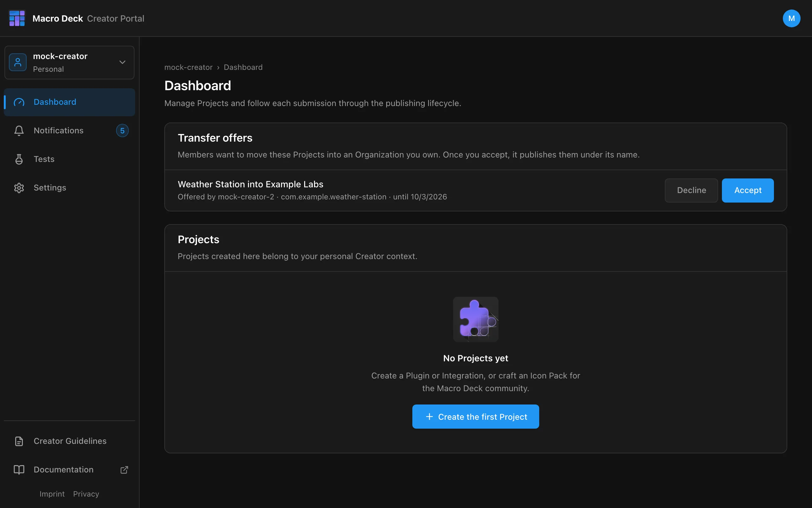Click the Dashboard gauge icon in sidebar

(x=19, y=102)
